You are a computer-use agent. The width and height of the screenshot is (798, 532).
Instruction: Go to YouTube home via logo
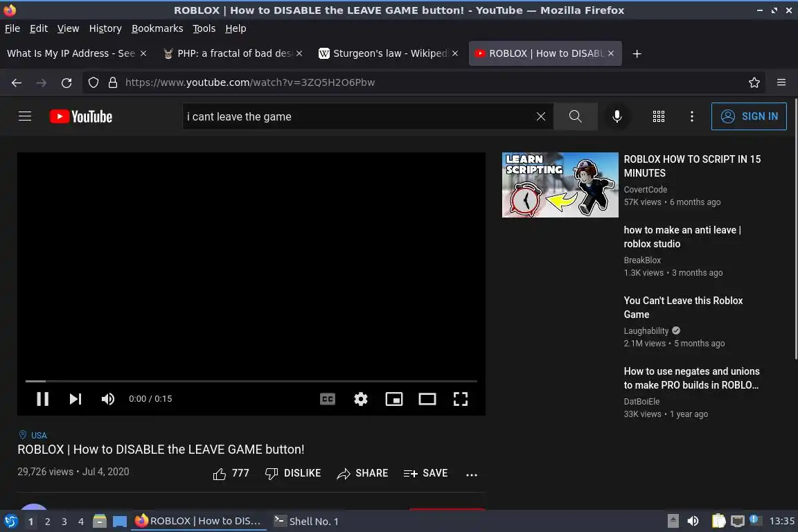tap(81, 116)
